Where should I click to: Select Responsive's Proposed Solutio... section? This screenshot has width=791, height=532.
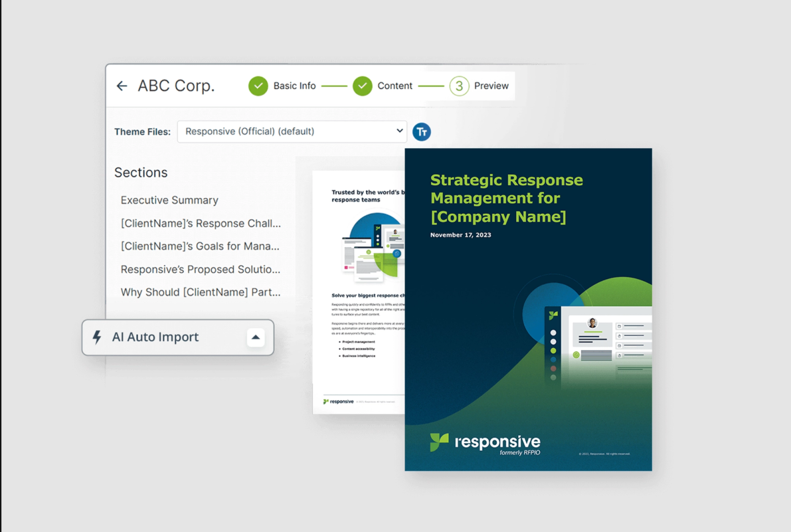click(200, 269)
